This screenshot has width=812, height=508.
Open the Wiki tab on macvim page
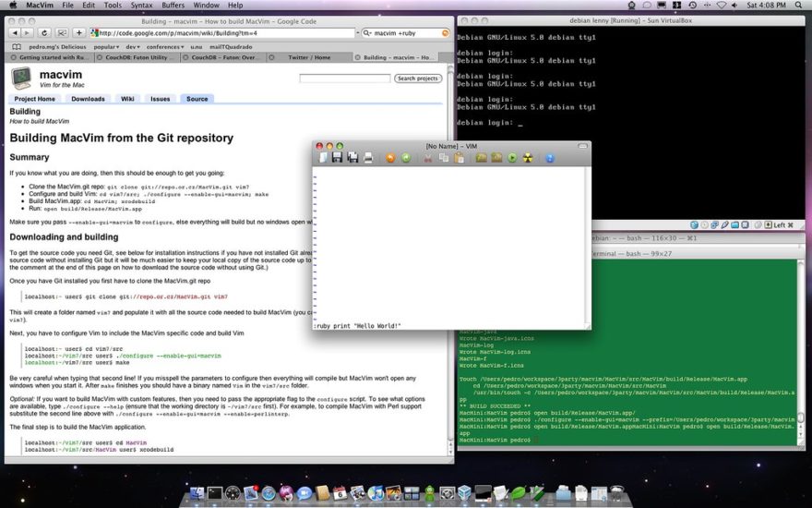(127, 99)
